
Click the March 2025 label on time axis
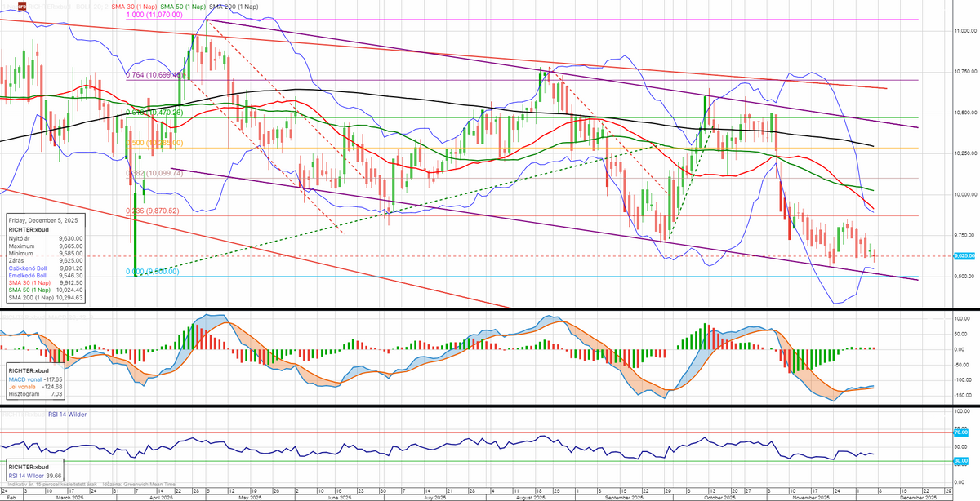[70, 496]
